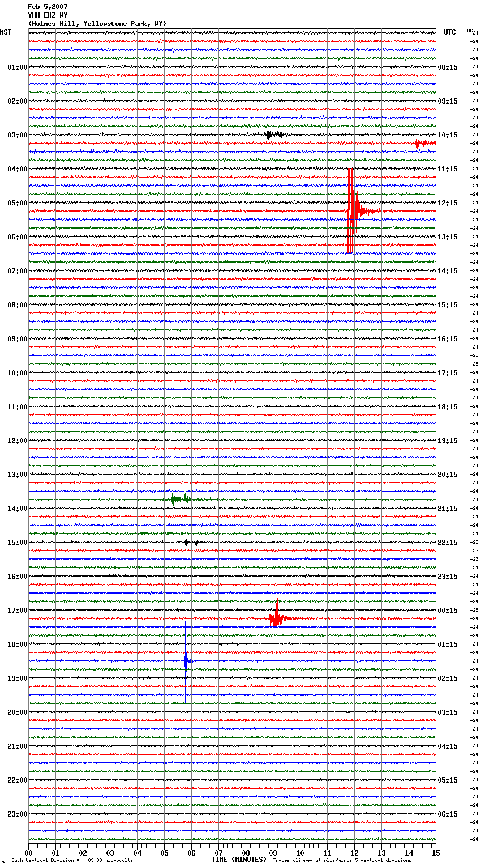Click the "UTC" column header
The width and height of the screenshot is (481, 868).
tap(449, 32)
